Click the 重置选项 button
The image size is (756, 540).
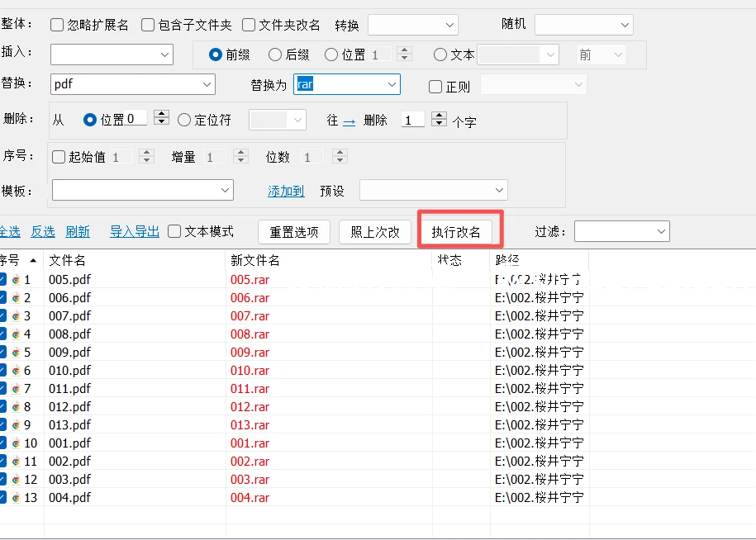point(293,232)
